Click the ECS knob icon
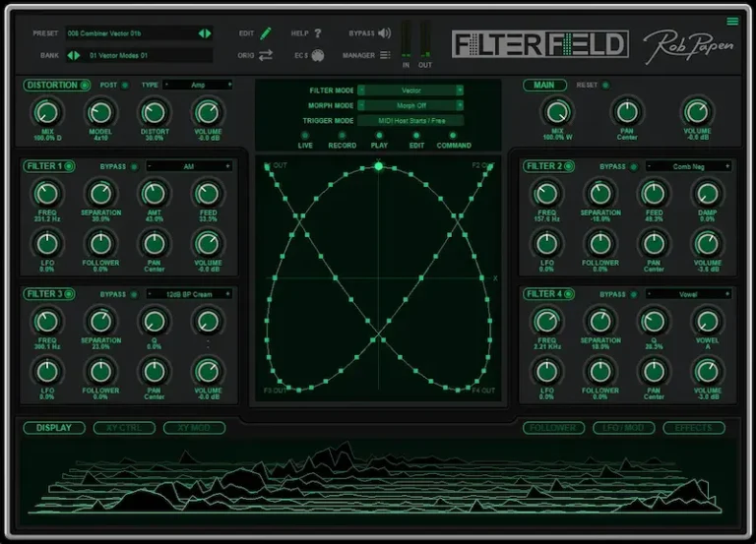 (x=318, y=55)
